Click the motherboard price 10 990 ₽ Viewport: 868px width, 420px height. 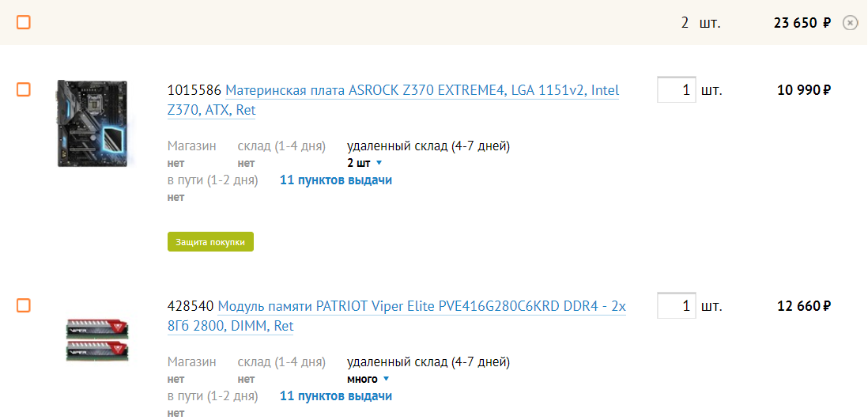803,90
